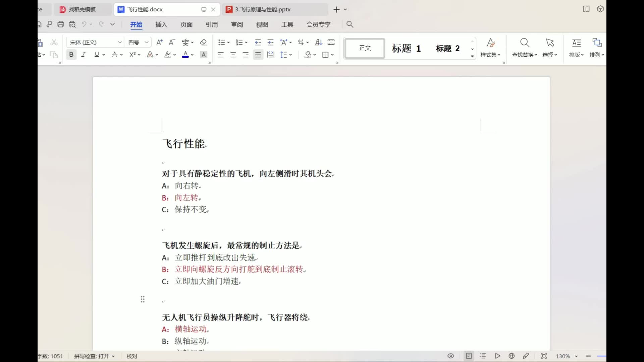
Task: Increase font size with A+ icon
Action: pos(160,42)
